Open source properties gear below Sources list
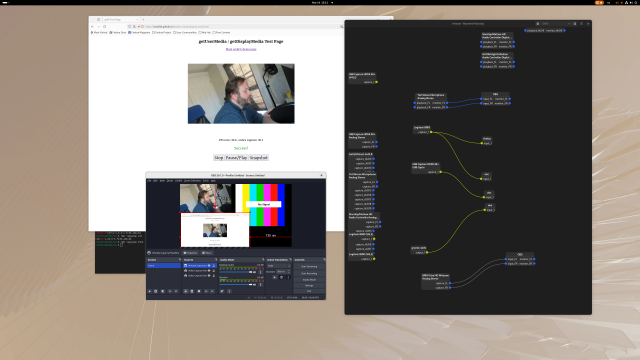 click(x=199, y=291)
